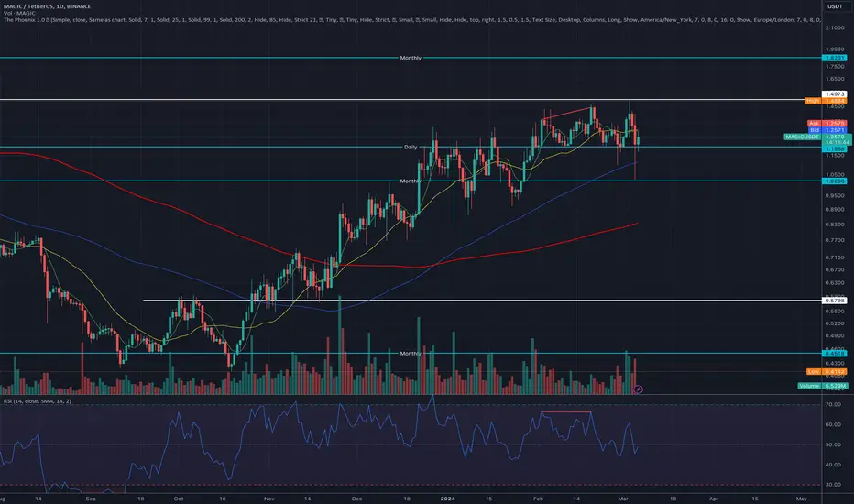
Task: Select the white horizontal line at 0.5798
Action: pos(482,301)
